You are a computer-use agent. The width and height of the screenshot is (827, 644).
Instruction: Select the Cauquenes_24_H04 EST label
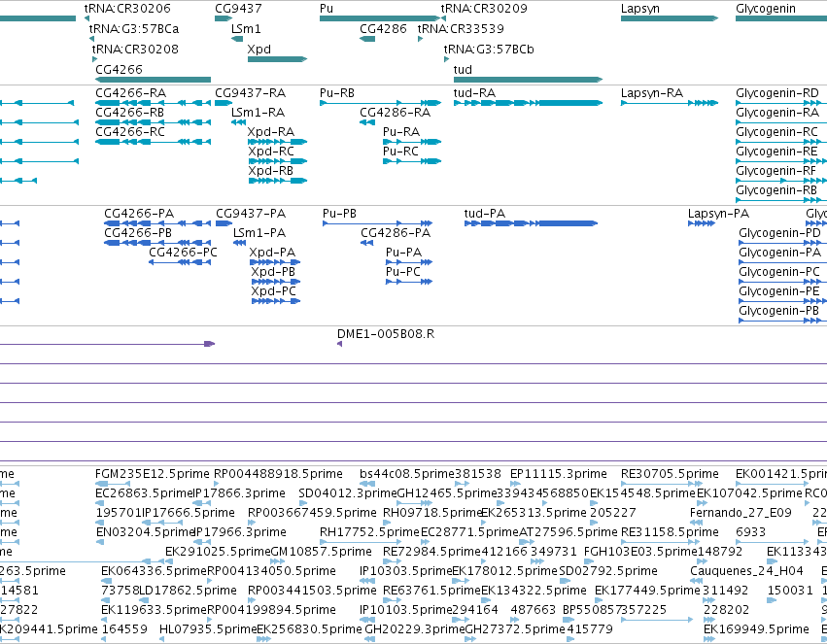coord(746,571)
